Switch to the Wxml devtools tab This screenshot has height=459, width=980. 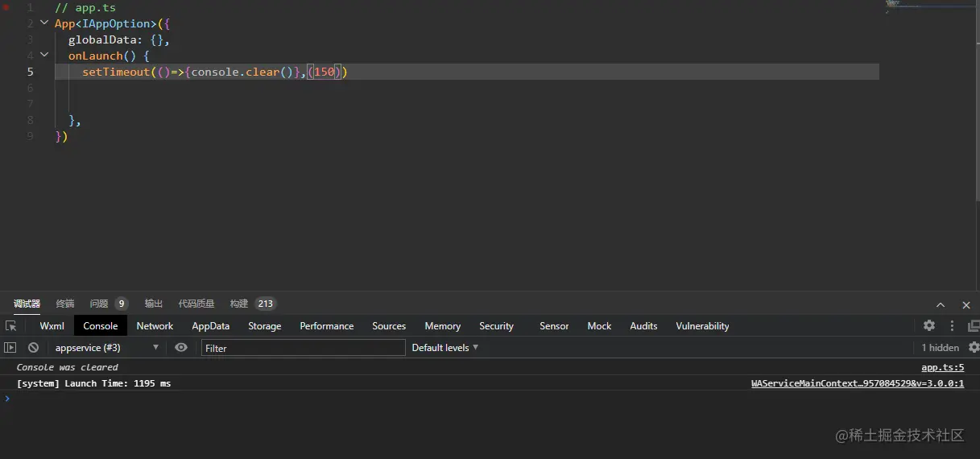(52, 326)
